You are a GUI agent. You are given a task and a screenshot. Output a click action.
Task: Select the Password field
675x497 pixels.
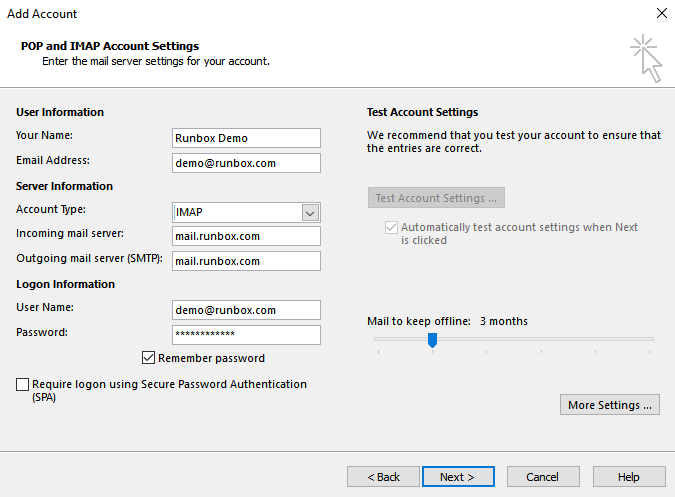coord(246,335)
